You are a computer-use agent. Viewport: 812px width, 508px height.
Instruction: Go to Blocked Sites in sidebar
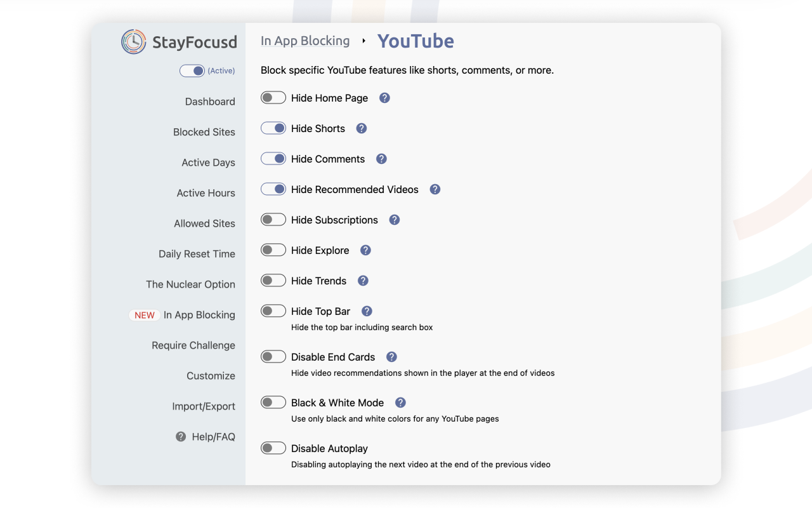(204, 132)
